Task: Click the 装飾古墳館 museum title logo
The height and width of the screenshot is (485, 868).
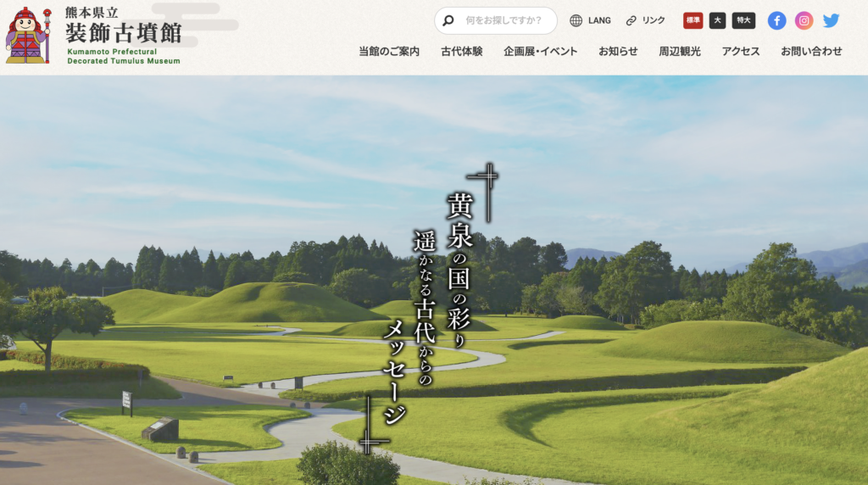Action: pos(123,34)
